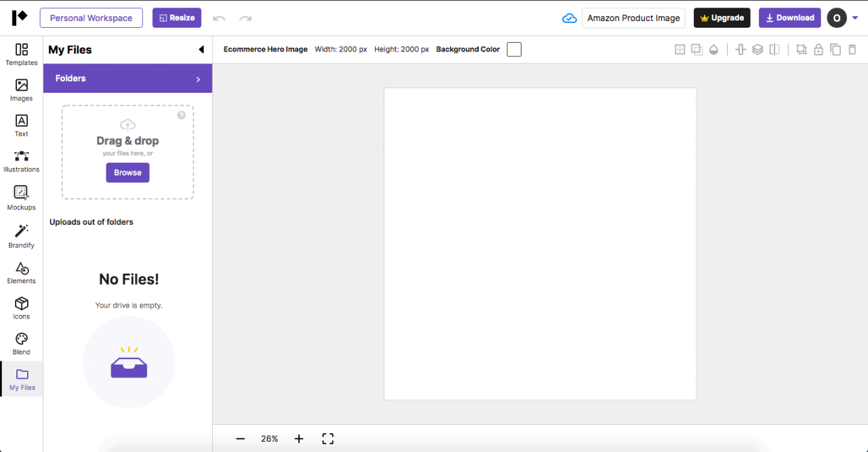Open the Templates panel in sidebar
Screen dimensions: 868x452
coord(21,54)
